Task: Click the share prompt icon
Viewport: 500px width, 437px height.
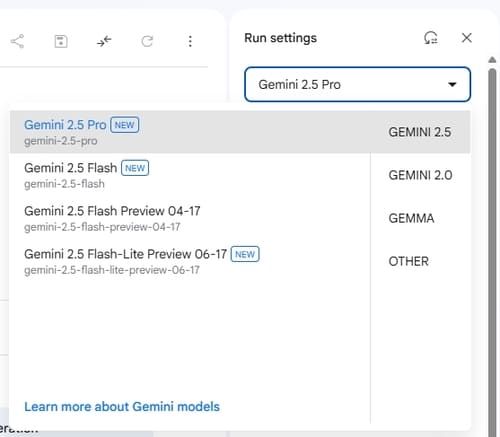Action: 17,41
